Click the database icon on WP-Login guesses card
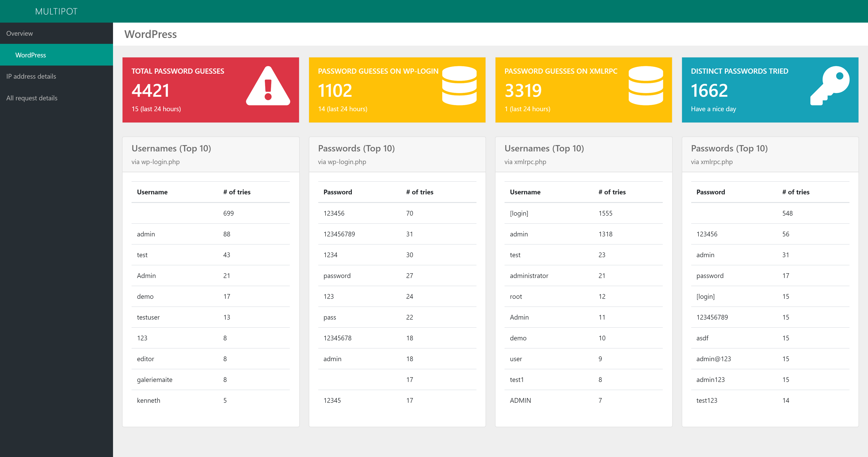 459,86
